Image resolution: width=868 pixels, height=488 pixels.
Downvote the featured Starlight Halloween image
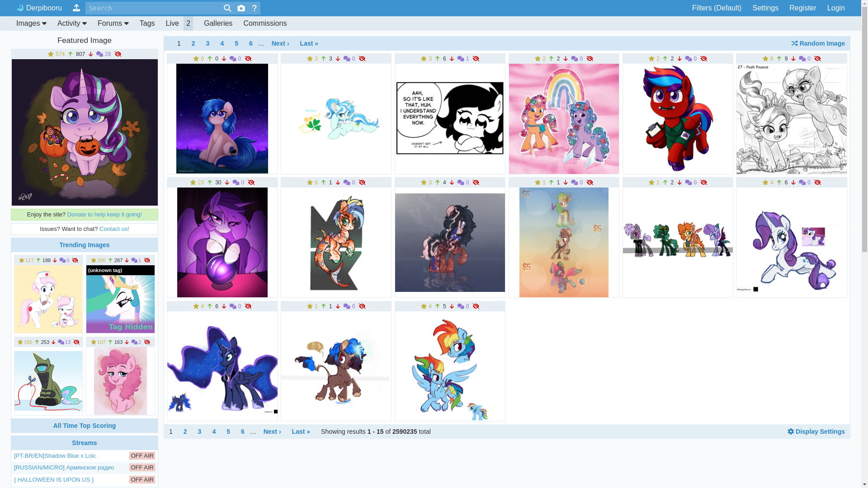coord(90,54)
